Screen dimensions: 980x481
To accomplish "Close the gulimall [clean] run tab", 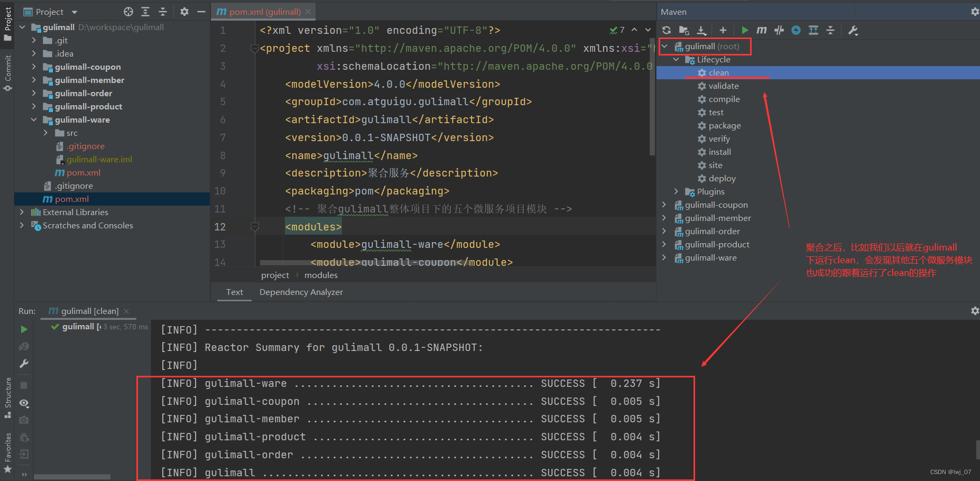I will click(126, 311).
